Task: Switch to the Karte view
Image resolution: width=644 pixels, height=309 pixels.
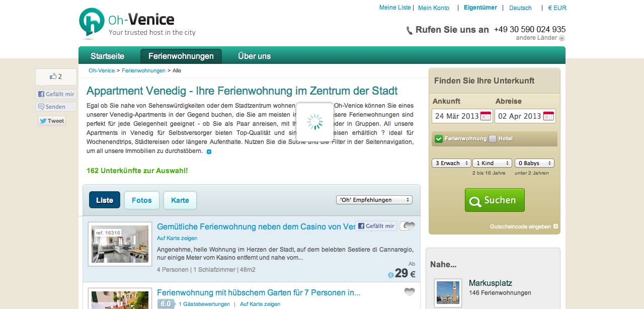Action: (180, 200)
